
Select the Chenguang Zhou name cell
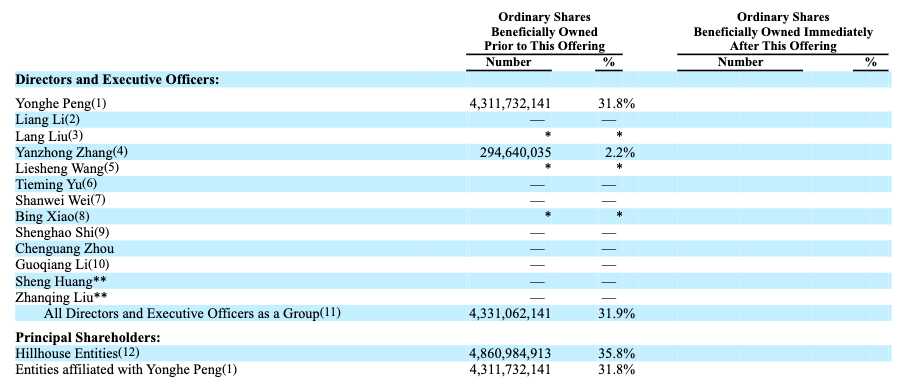(x=64, y=249)
